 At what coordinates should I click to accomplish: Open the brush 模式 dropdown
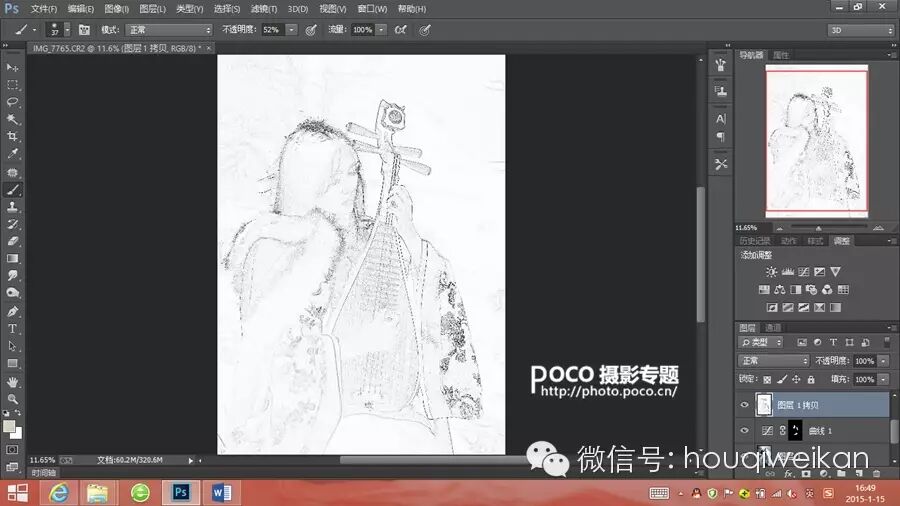point(169,30)
